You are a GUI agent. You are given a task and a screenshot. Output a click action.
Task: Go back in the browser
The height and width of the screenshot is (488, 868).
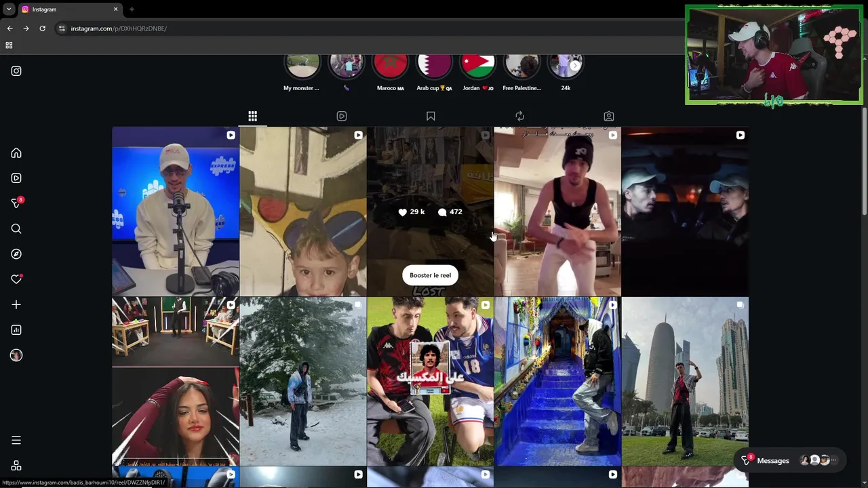tap(9, 28)
